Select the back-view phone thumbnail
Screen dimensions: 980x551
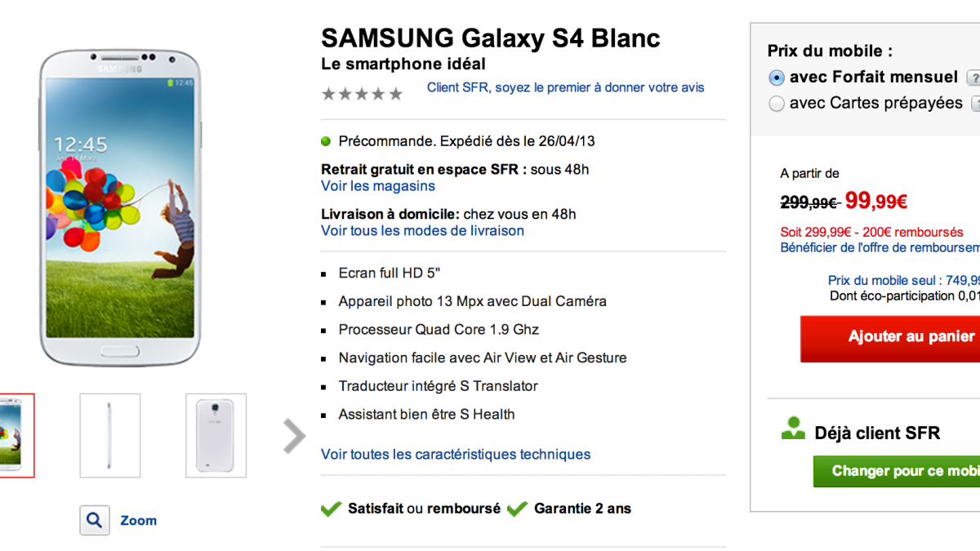[216, 435]
